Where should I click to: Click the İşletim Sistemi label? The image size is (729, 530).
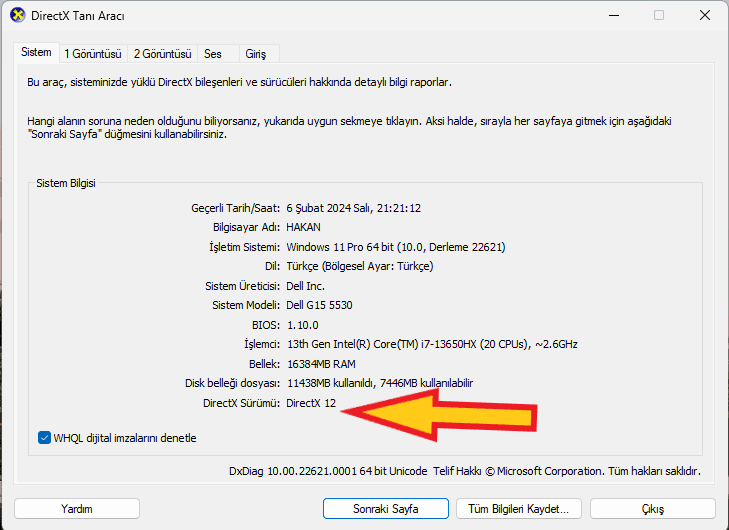[245, 247]
